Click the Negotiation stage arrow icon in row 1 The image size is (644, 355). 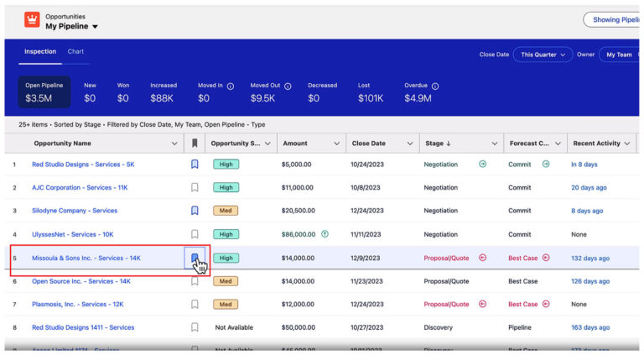(x=482, y=164)
